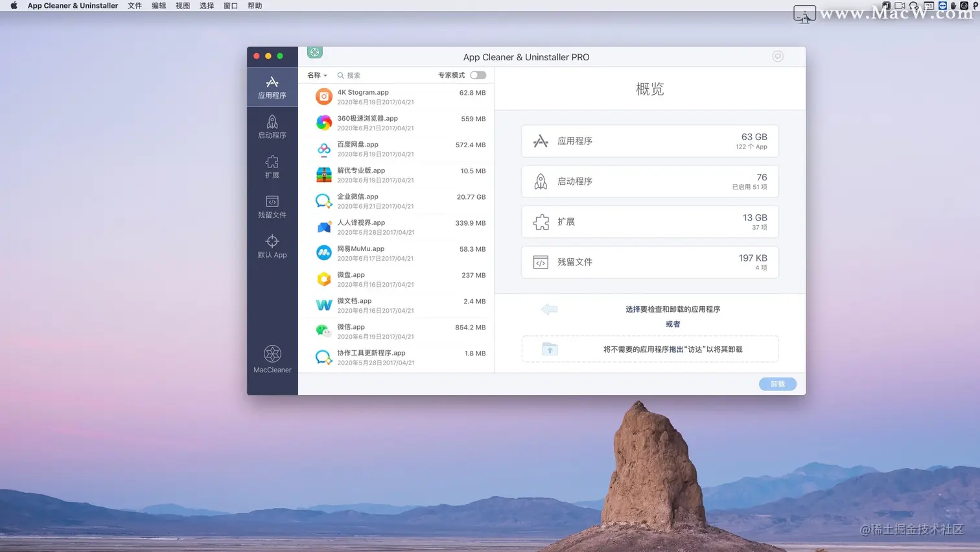Click the chat bubble icon at top right
The width and height of the screenshot is (980, 552).
(x=778, y=56)
